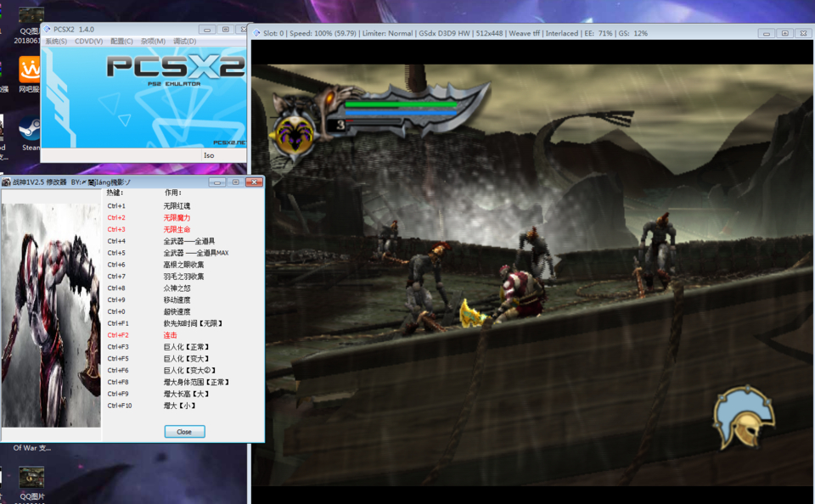Click the orange 网吧服 desktop icon

click(x=30, y=69)
